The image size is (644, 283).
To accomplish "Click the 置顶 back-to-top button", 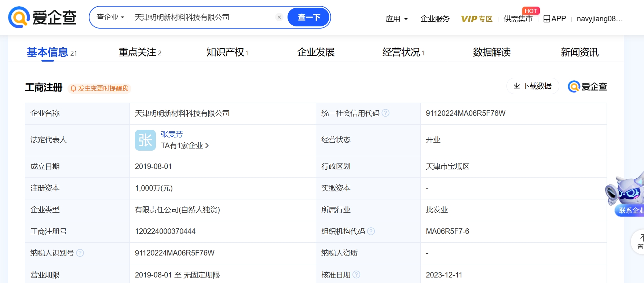I will click(x=638, y=242).
